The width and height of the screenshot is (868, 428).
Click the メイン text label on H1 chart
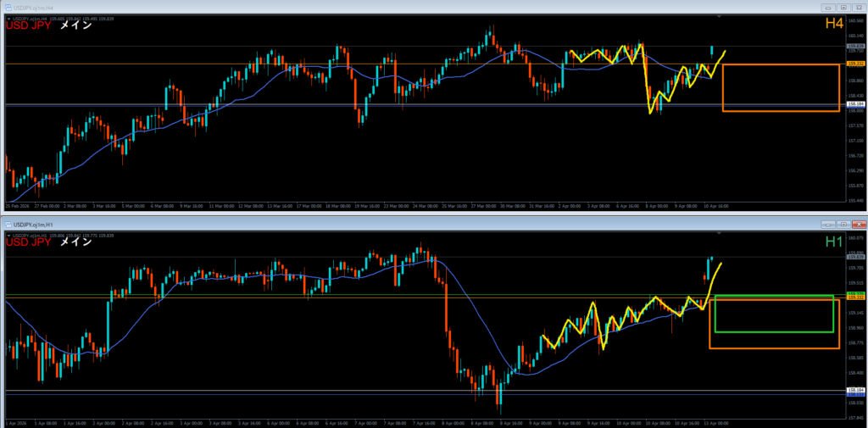(x=75, y=243)
